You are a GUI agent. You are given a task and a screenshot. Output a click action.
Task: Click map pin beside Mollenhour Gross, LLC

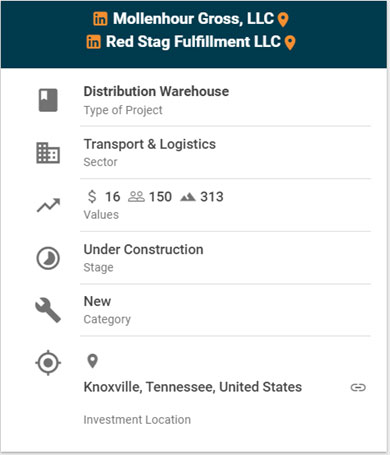pyautogui.click(x=283, y=20)
